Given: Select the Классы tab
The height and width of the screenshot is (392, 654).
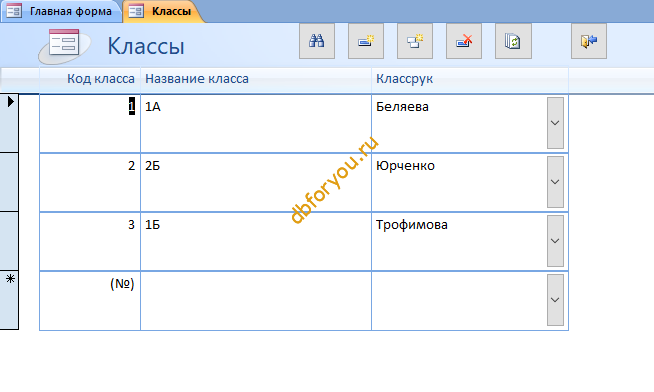Looking at the screenshot, I should coord(163,11).
